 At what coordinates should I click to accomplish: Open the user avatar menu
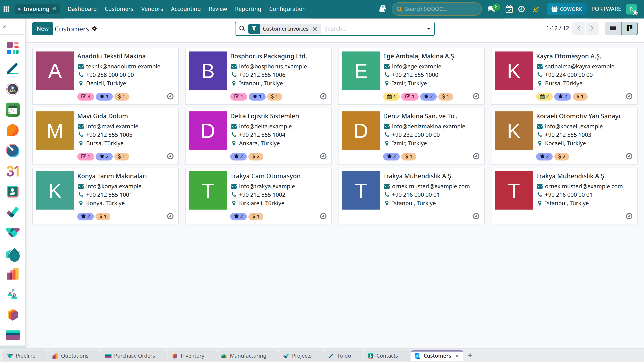click(x=632, y=9)
